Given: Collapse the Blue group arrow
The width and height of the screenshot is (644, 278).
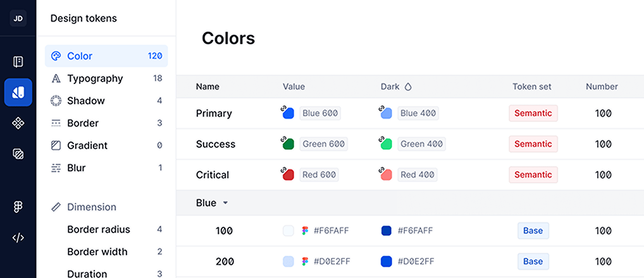Looking at the screenshot, I should click(225, 203).
